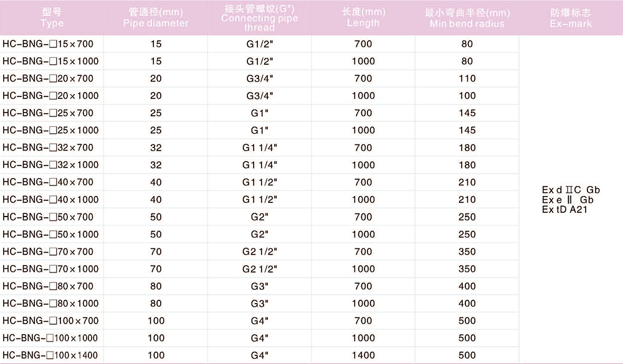Select the Ex-mark column header
The width and height of the screenshot is (623, 364).
pos(571,18)
